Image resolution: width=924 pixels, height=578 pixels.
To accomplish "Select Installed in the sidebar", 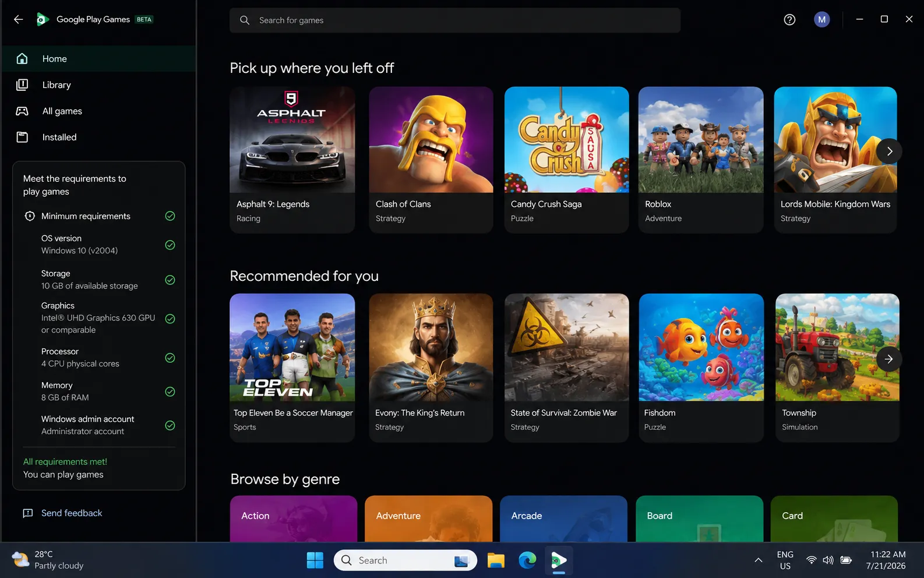I will point(99,137).
